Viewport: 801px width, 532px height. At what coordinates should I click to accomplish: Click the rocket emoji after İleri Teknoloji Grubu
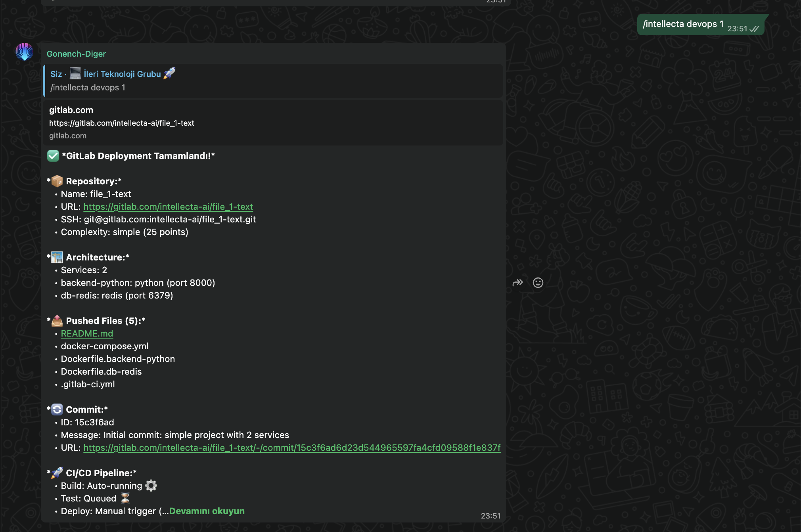[x=169, y=74]
